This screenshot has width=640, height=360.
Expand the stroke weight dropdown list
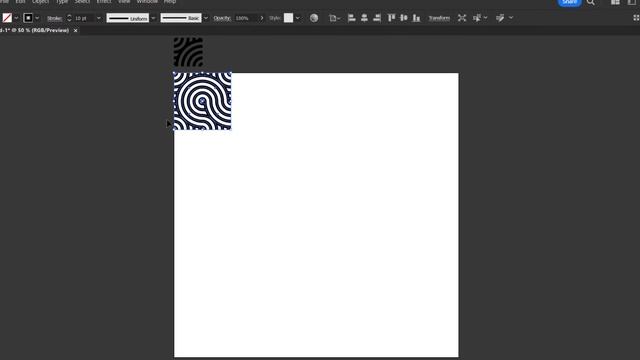coord(98,18)
